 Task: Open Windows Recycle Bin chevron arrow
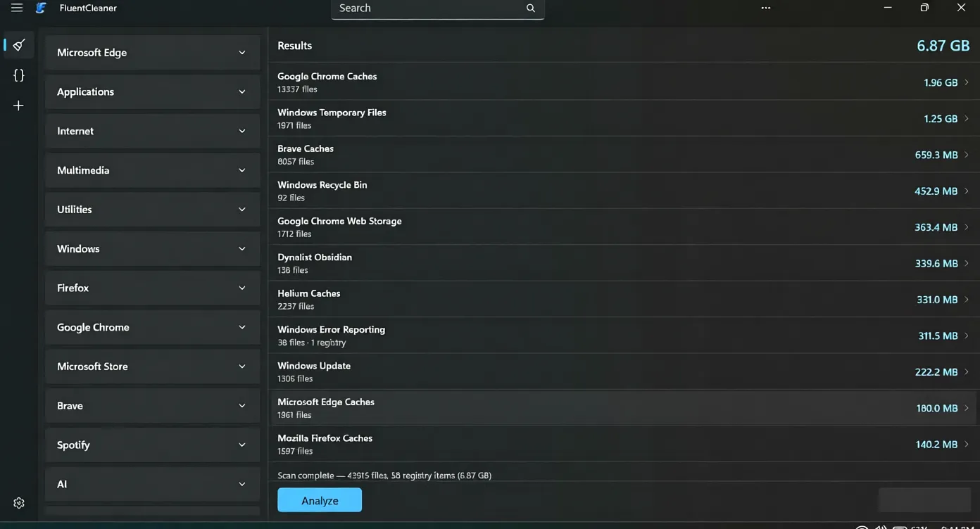tap(967, 191)
